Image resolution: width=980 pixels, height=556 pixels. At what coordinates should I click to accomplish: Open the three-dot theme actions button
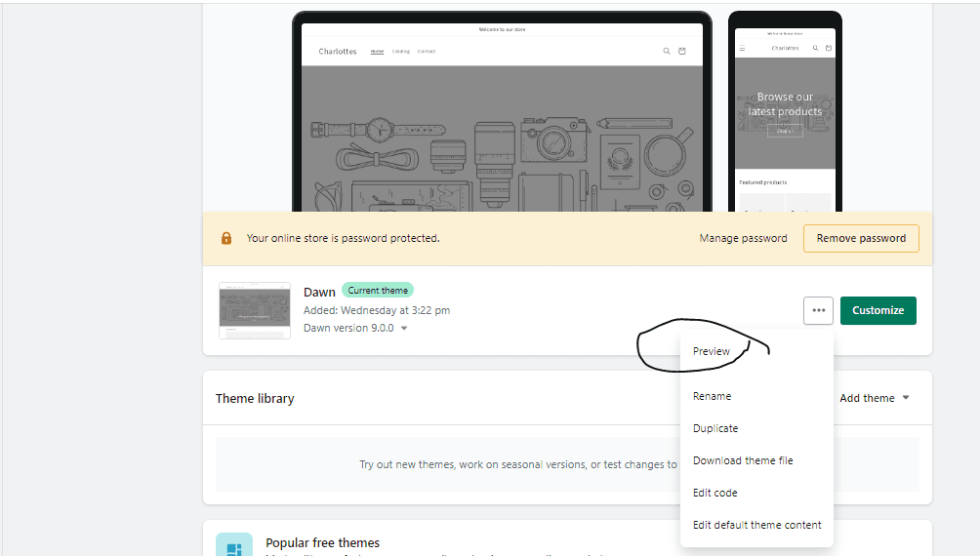tap(818, 310)
